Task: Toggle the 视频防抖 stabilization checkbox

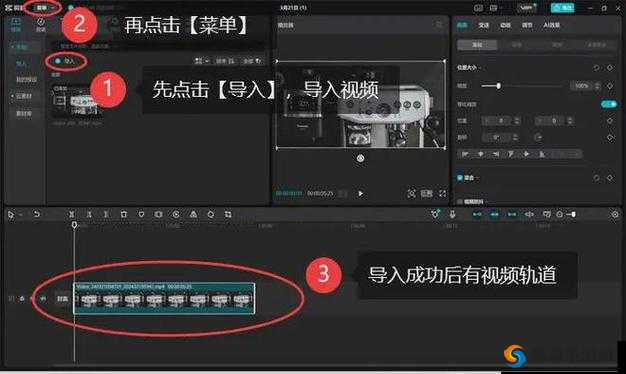Action: (x=460, y=202)
